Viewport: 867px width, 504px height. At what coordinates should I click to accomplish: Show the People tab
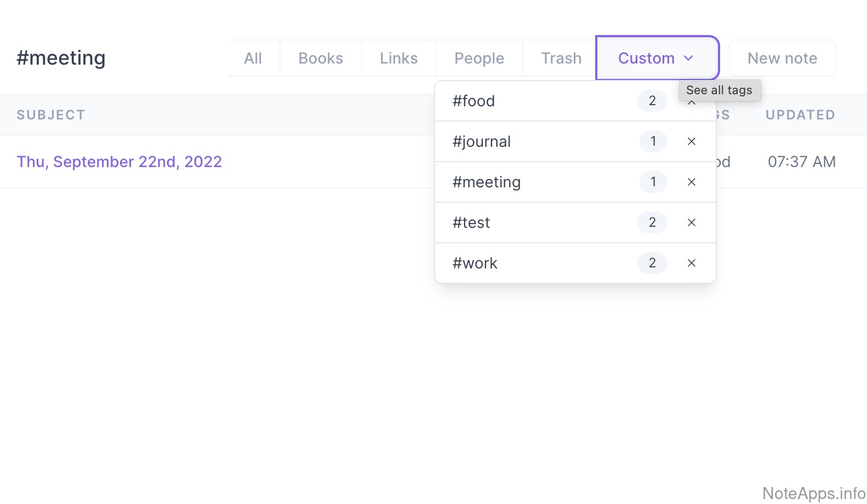tap(479, 58)
